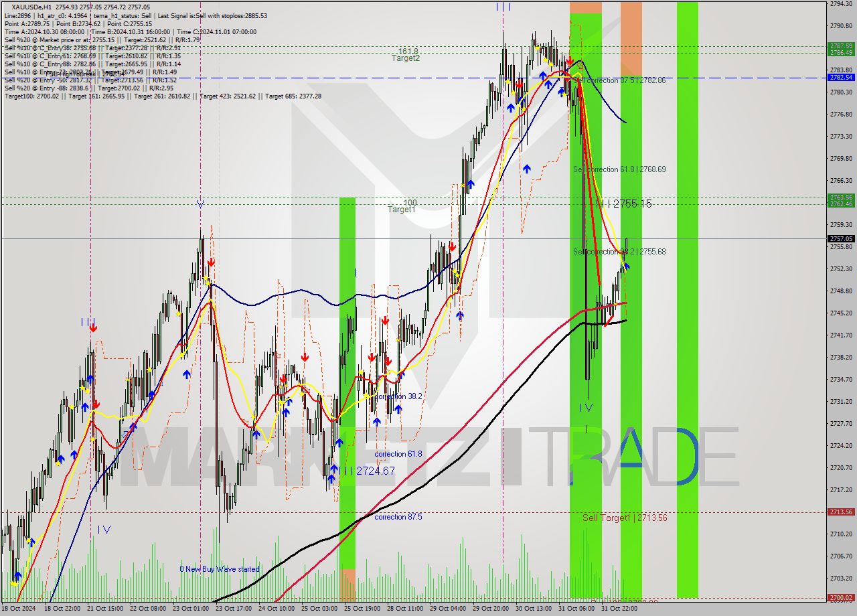Click the green 2763.56 price tag

pyautogui.click(x=841, y=197)
